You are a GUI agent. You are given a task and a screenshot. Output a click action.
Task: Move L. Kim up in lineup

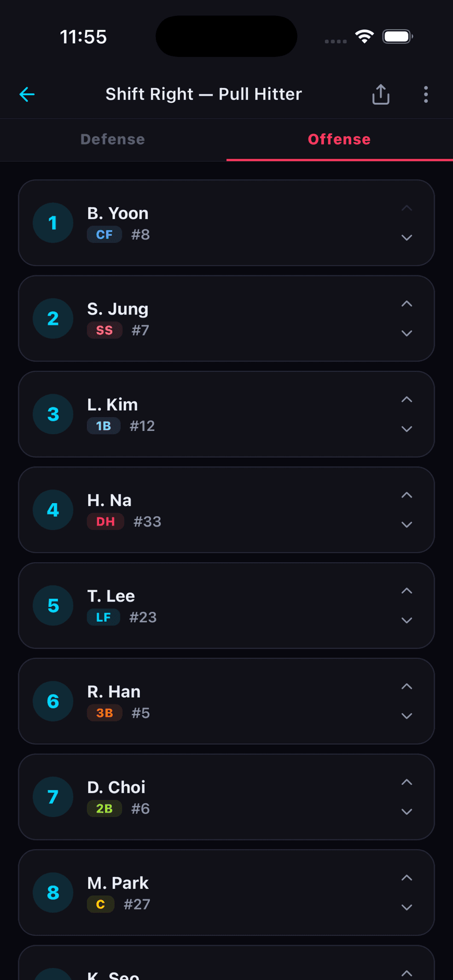point(406,399)
